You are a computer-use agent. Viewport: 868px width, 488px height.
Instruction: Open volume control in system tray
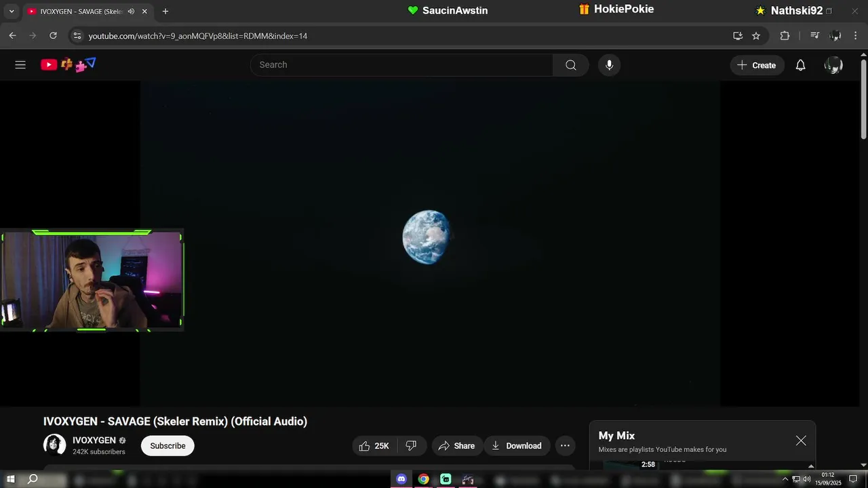(x=806, y=479)
